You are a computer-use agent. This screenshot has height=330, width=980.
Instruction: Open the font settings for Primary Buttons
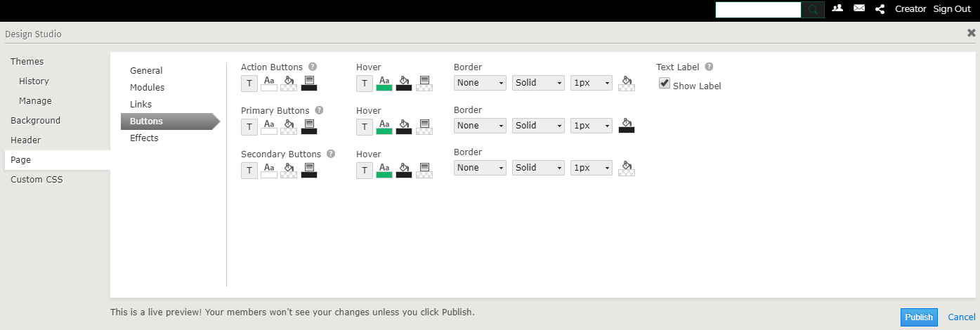pyautogui.click(x=249, y=126)
